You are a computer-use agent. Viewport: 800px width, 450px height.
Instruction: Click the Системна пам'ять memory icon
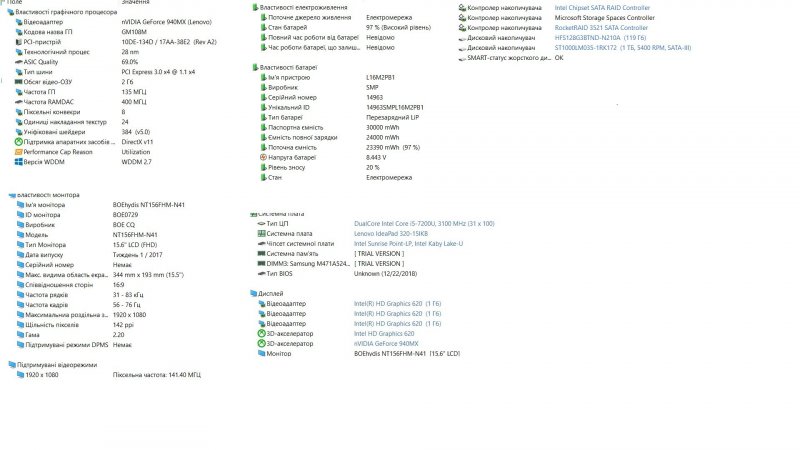pos(262,253)
